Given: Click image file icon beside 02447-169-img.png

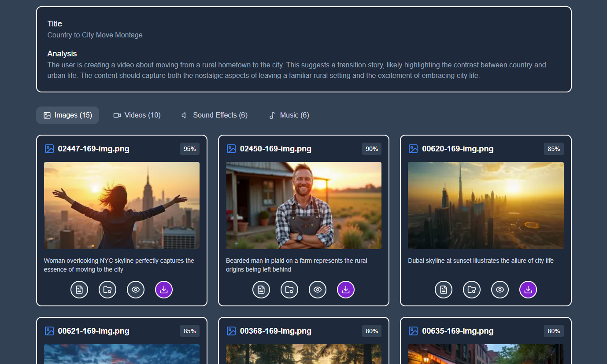Looking at the screenshot, I should click(x=49, y=149).
